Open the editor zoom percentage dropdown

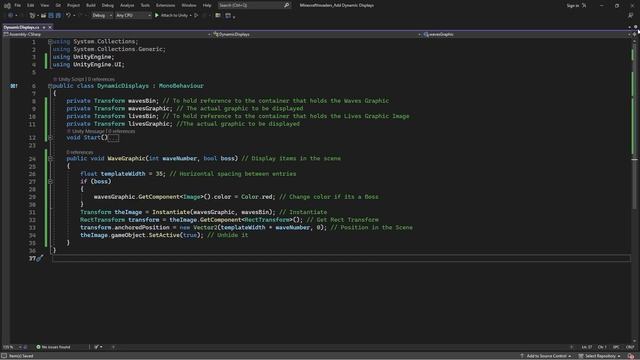12,347
